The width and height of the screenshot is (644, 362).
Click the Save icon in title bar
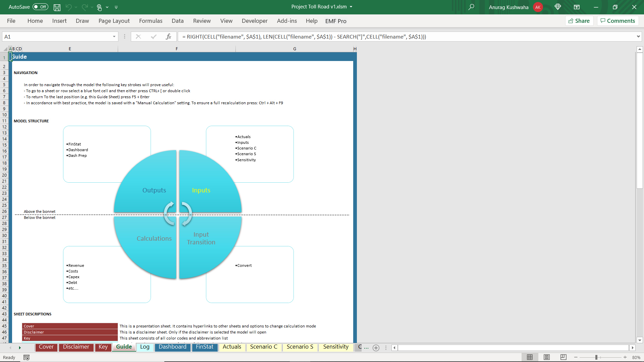[x=57, y=7]
